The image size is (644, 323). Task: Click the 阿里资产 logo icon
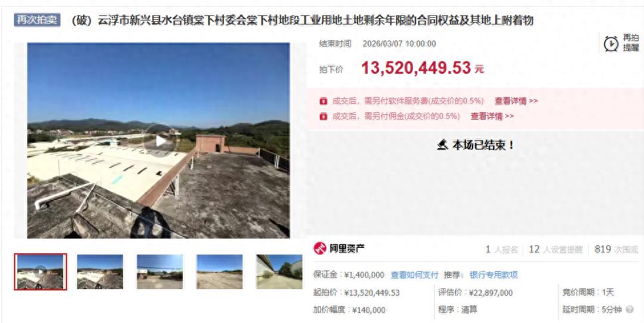[x=320, y=248]
